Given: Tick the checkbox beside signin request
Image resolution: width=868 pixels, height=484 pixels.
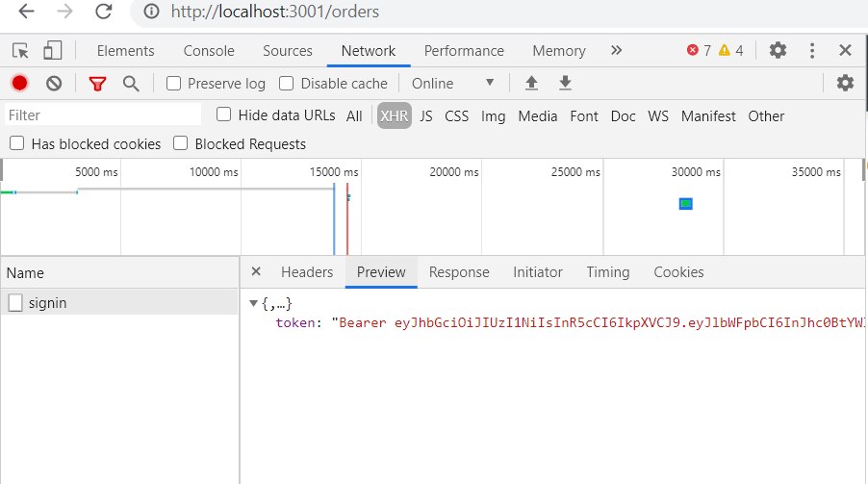Looking at the screenshot, I should tap(15, 302).
